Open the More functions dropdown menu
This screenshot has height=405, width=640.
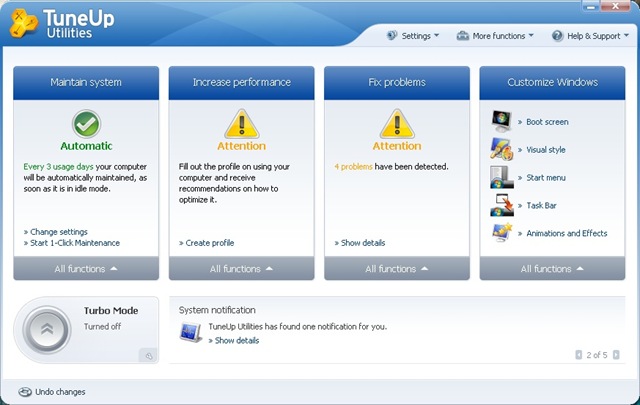click(495, 36)
